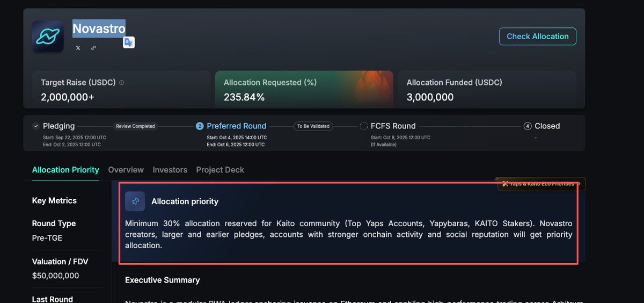The width and height of the screenshot is (644, 303).
Task: Select the Project Deck tab
Action: click(x=220, y=170)
